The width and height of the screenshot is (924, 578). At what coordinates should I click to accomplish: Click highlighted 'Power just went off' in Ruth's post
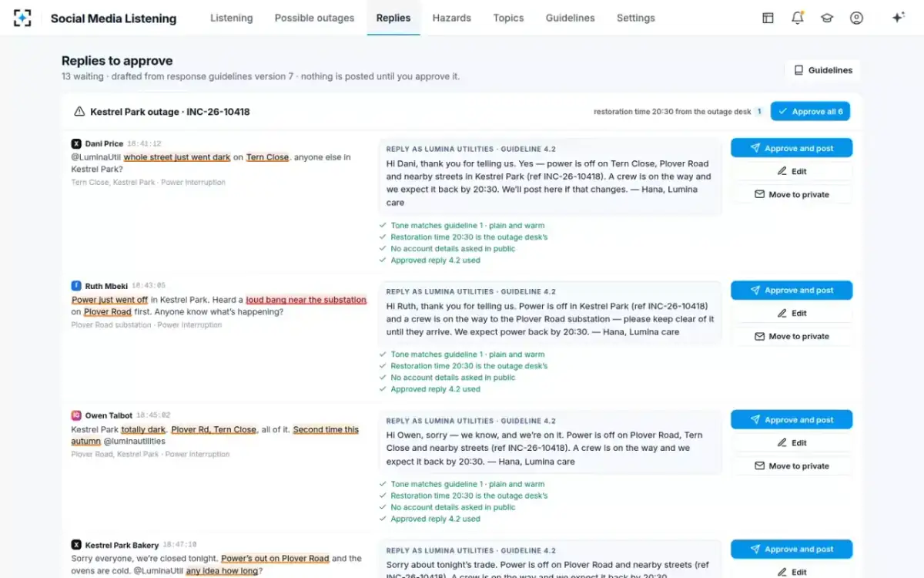pos(109,300)
